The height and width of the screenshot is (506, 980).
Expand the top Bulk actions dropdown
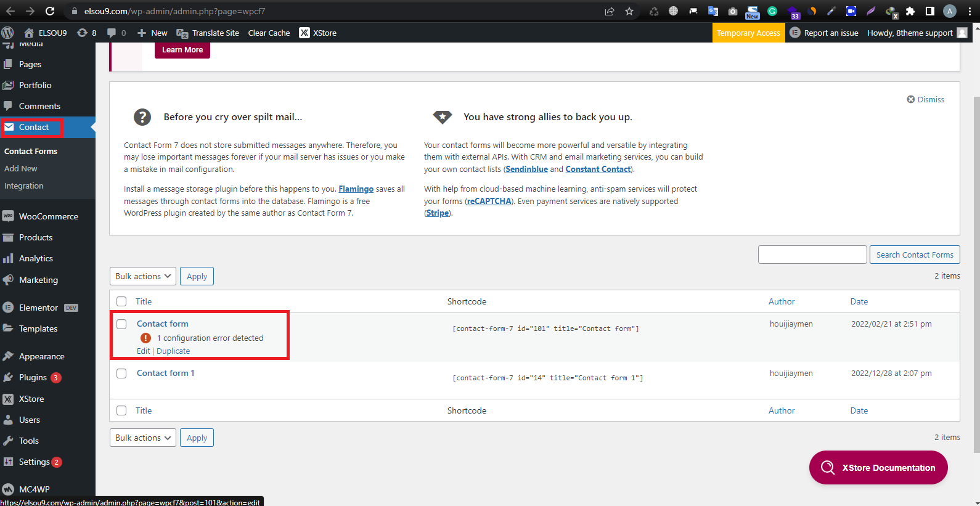click(x=143, y=276)
